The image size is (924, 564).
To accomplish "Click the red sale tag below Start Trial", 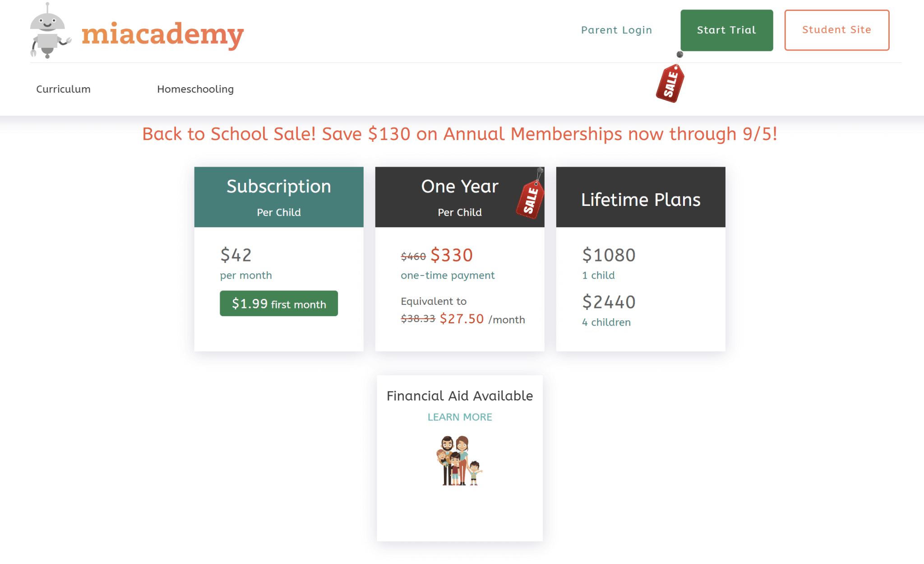I will coord(670,83).
